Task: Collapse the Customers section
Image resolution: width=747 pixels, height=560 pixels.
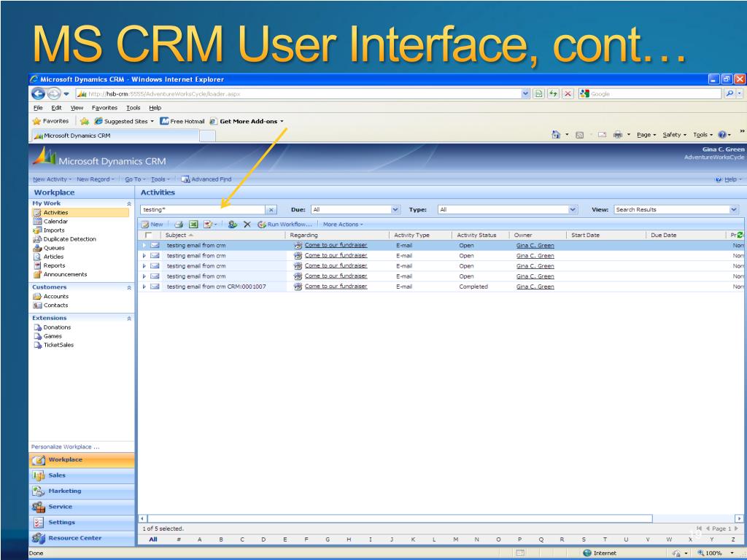Action: coord(129,287)
